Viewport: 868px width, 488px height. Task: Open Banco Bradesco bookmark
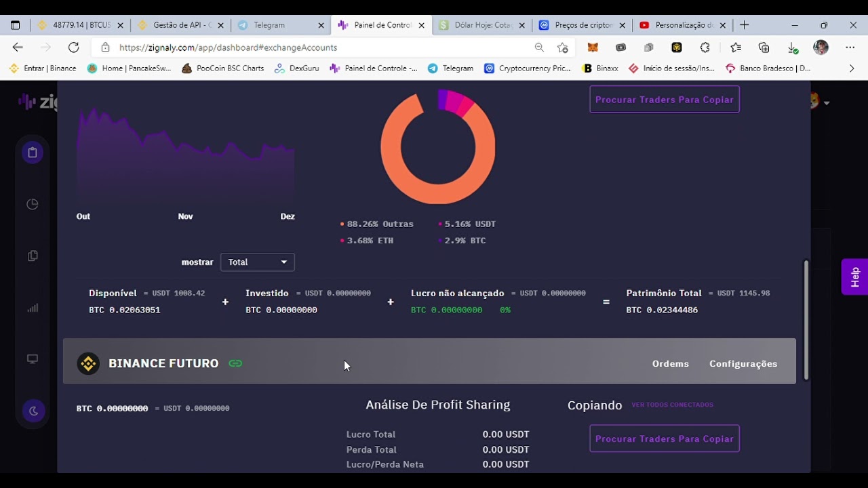tap(768, 68)
